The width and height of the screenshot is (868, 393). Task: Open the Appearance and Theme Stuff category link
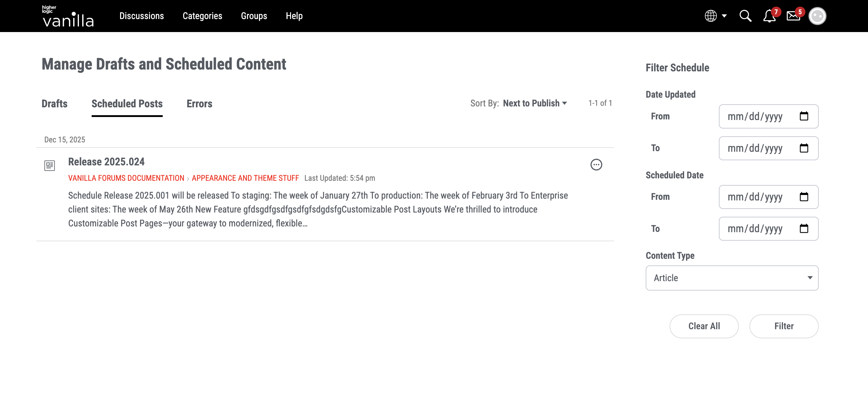pos(245,178)
